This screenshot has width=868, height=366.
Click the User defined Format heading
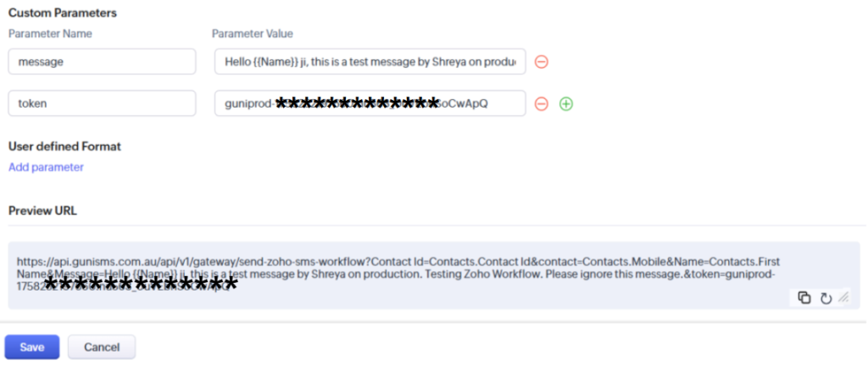click(x=64, y=147)
